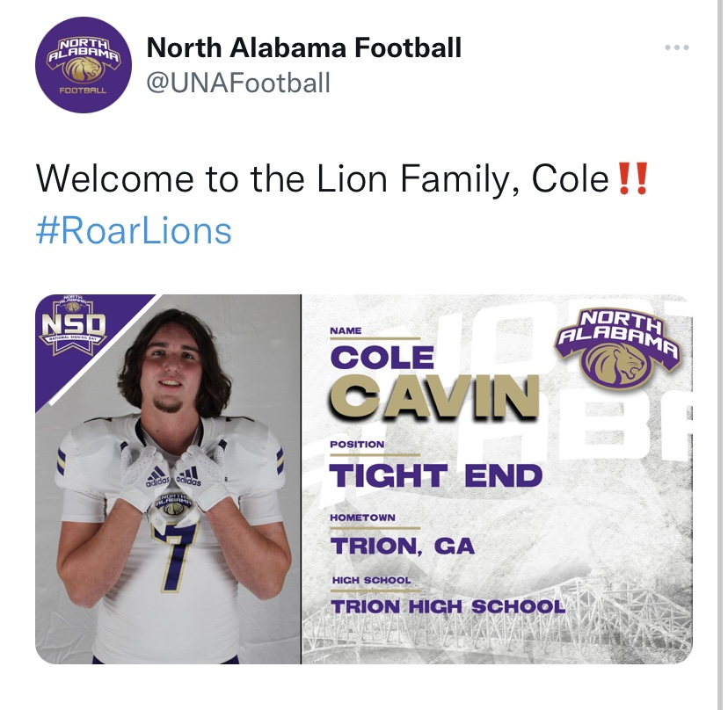Click the red double exclamation emoji

634,178
